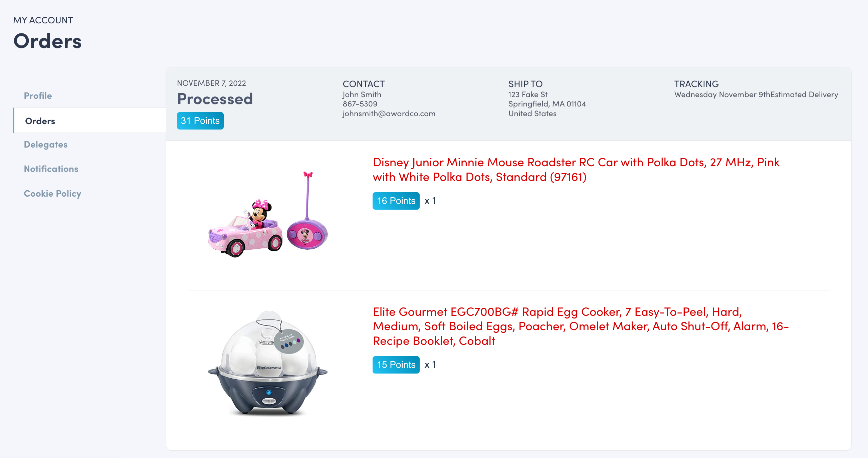Click the Processed order status heading
868x458 pixels.
point(215,99)
